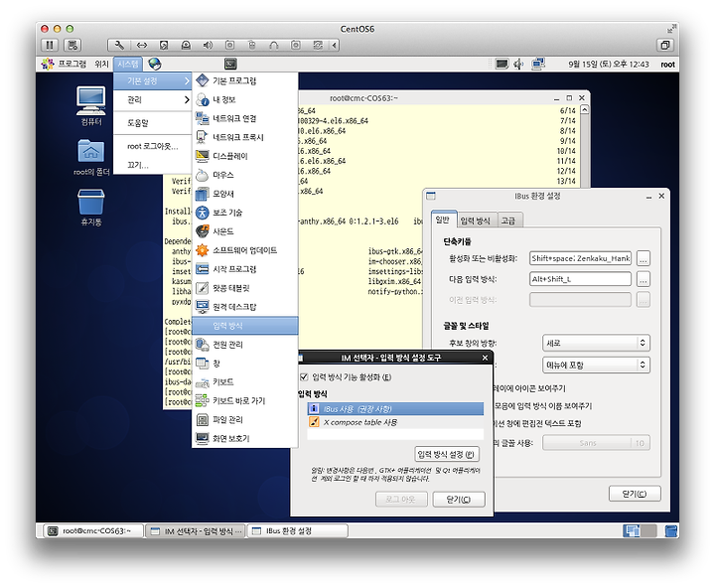Launch the terminal icon on the top panel
Image resolution: width=715 pixels, height=588 pixels.
pos(230,64)
